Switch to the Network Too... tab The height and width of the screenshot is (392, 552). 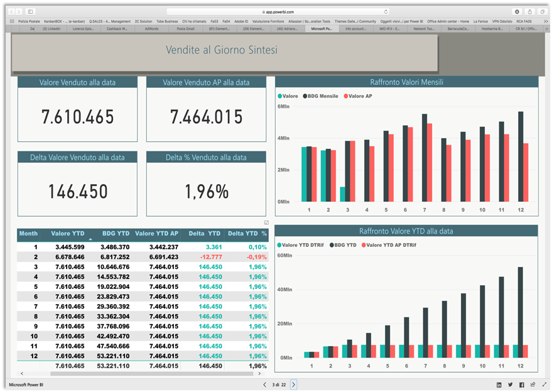tap(424, 29)
